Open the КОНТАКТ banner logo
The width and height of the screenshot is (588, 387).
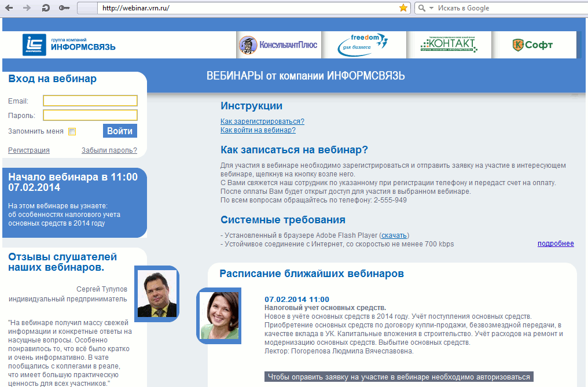pos(449,45)
